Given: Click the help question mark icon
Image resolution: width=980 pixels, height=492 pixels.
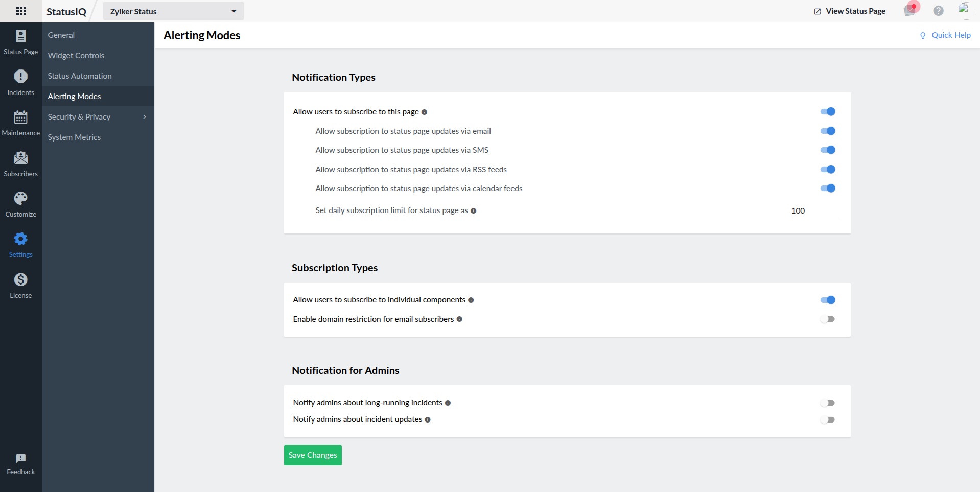Looking at the screenshot, I should [938, 11].
